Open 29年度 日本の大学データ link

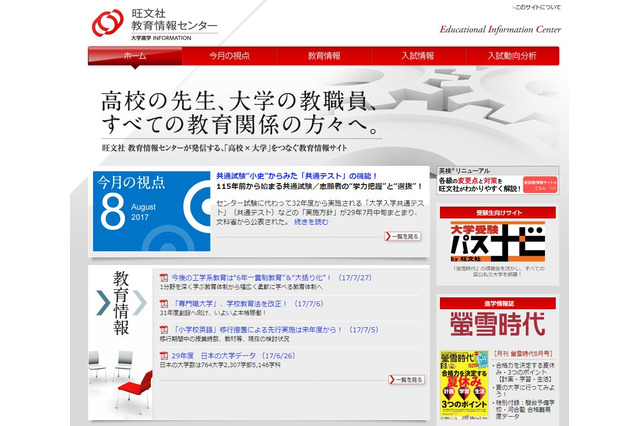pyautogui.click(x=233, y=355)
